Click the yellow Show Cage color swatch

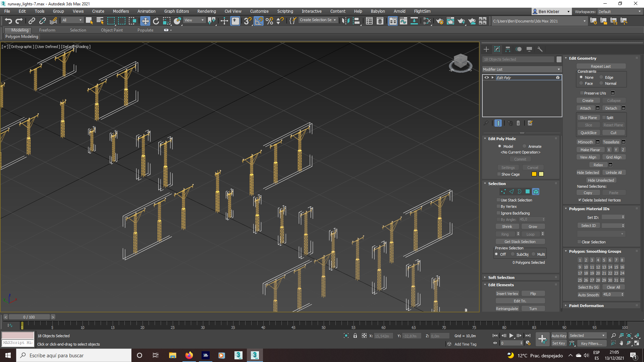click(x=534, y=174)
